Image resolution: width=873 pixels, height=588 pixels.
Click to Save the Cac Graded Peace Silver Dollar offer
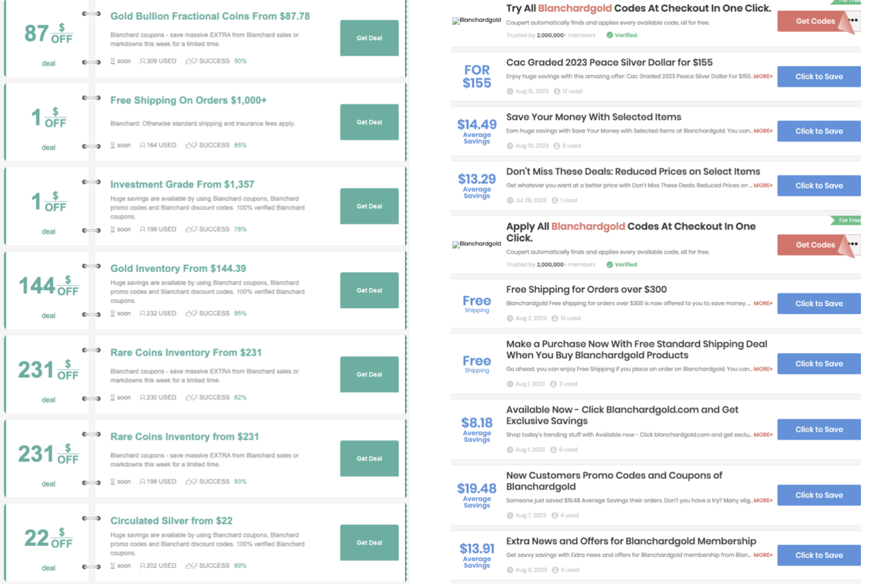click(x=819, y=76)
